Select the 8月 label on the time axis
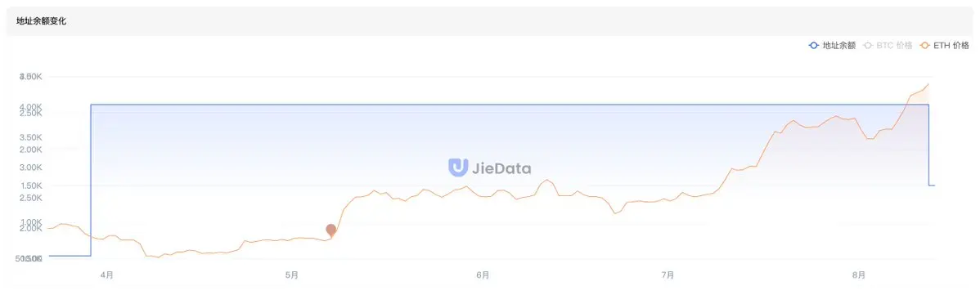 coord(858,275)
